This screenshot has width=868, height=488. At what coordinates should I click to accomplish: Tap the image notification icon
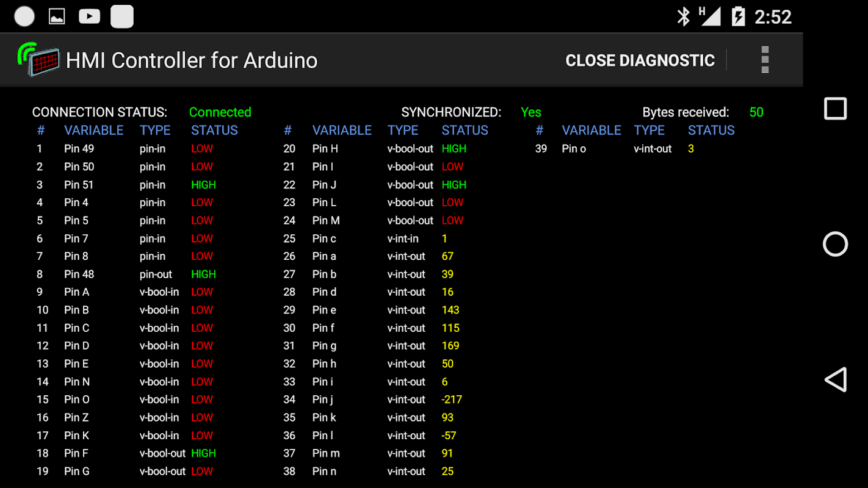(x=57, y=16)
